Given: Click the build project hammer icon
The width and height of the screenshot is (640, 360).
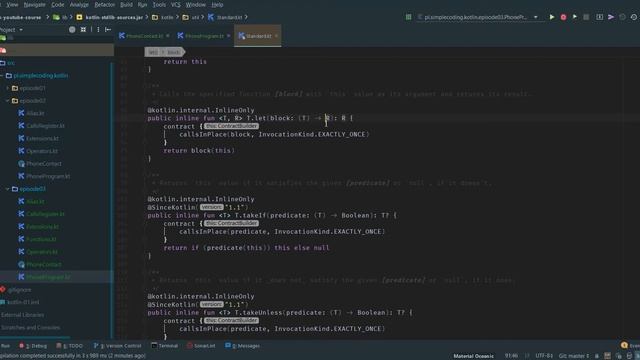Looking at the screenshot, I should [408, 17].
